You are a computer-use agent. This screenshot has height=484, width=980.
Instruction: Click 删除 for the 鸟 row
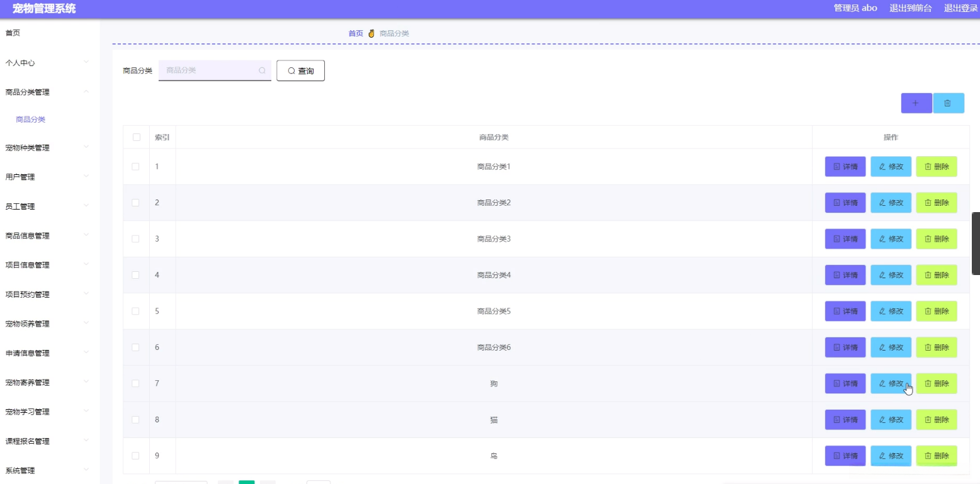[937, 456]
